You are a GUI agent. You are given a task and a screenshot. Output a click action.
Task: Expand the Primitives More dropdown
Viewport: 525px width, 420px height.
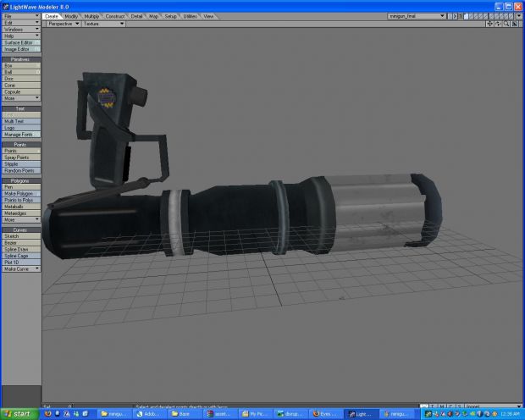[x=21, y=98]
